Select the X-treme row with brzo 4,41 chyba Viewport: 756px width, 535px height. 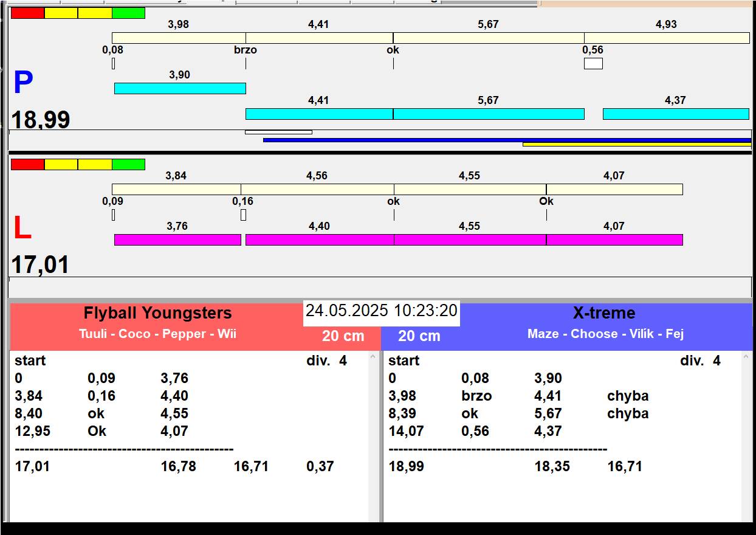(x=518, y=396)
